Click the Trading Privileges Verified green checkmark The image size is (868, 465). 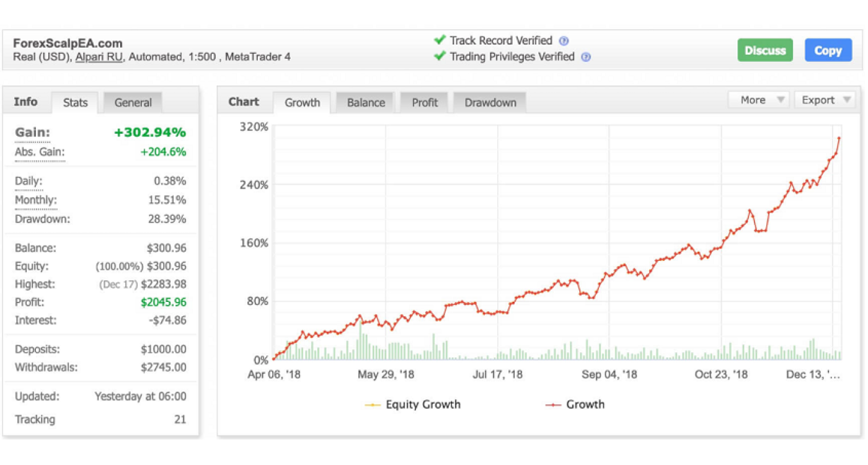[440, 56]
